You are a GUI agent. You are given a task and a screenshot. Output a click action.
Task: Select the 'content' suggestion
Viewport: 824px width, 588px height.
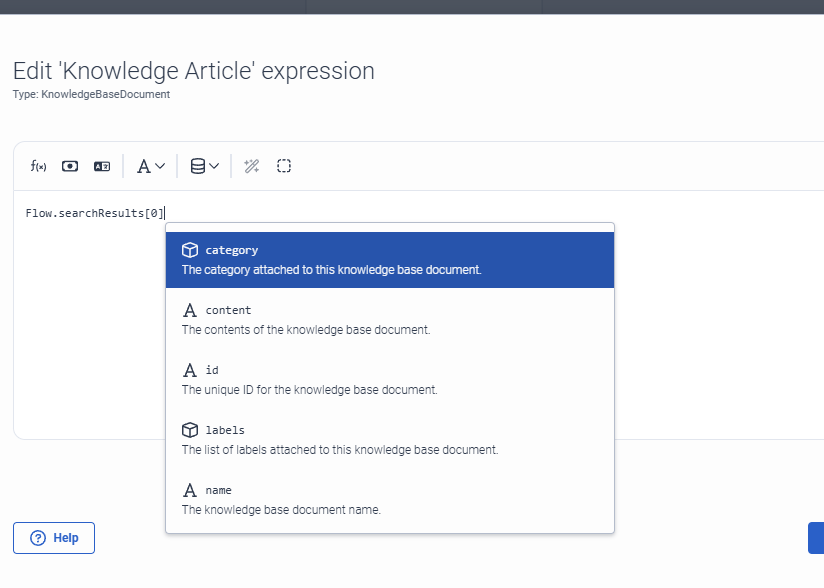pyautogui.click(x=389, y=320)
